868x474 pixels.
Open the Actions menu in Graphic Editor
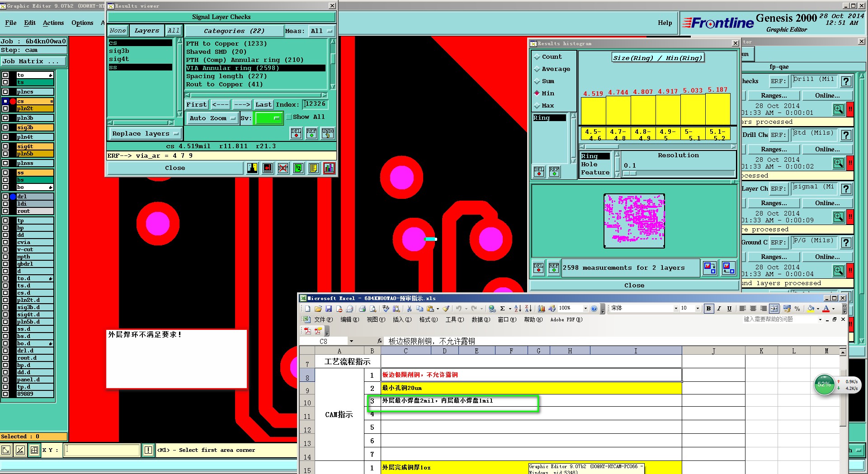53,23
